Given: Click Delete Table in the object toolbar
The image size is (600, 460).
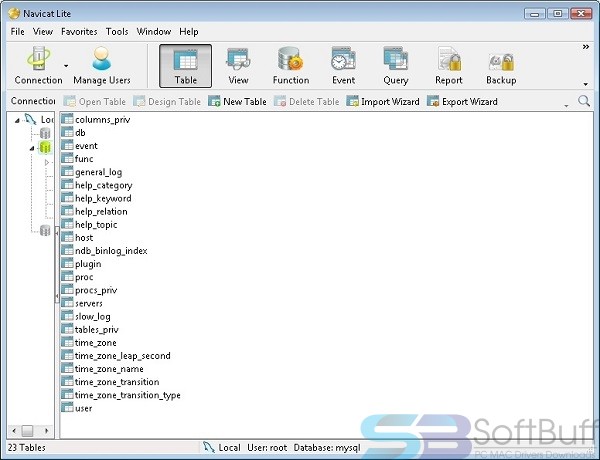Looking at the screenshot, I should [x=307, y=101].
